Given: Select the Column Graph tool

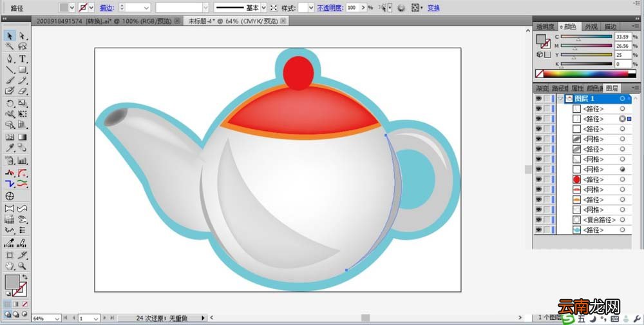Looking at the screenshot, I should (22, 161).
